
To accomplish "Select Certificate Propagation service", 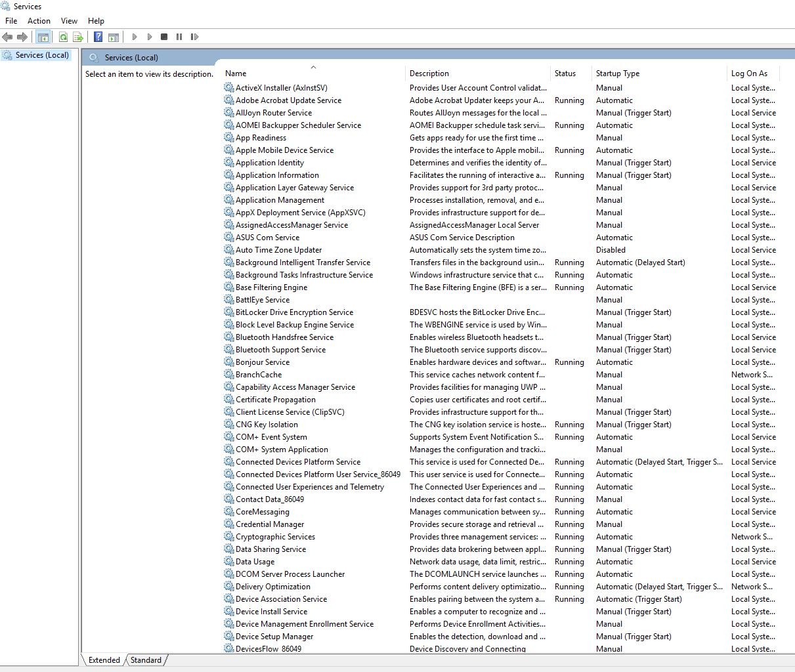I will [x=276, y=400].
